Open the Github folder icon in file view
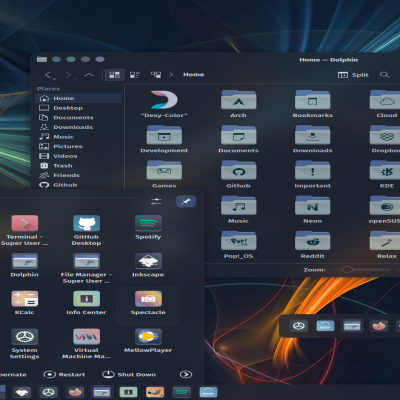 pos(238,174)
